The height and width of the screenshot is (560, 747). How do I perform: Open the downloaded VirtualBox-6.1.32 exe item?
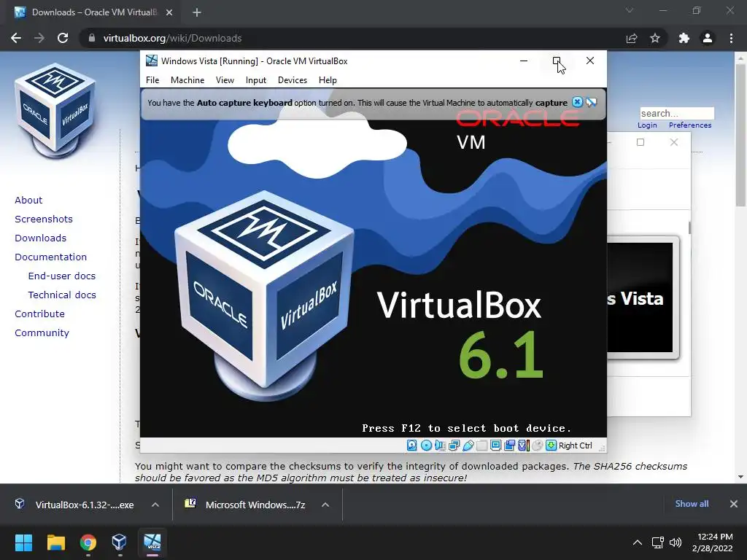pos(76,505)
